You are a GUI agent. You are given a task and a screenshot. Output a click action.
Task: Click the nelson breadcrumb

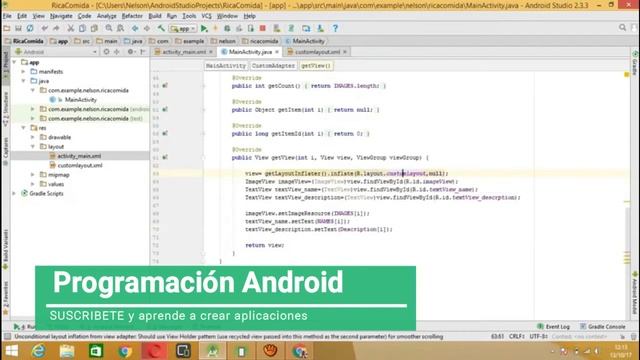point(223,41)
